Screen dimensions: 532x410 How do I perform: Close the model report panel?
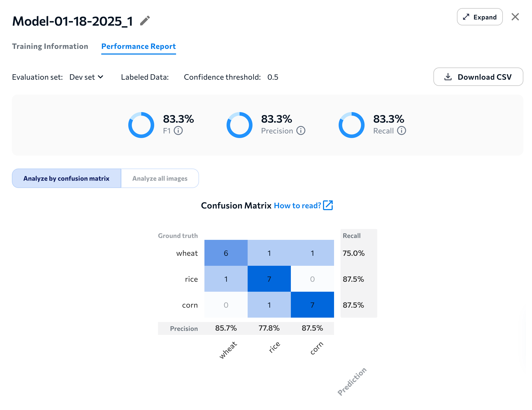(515, 17)
